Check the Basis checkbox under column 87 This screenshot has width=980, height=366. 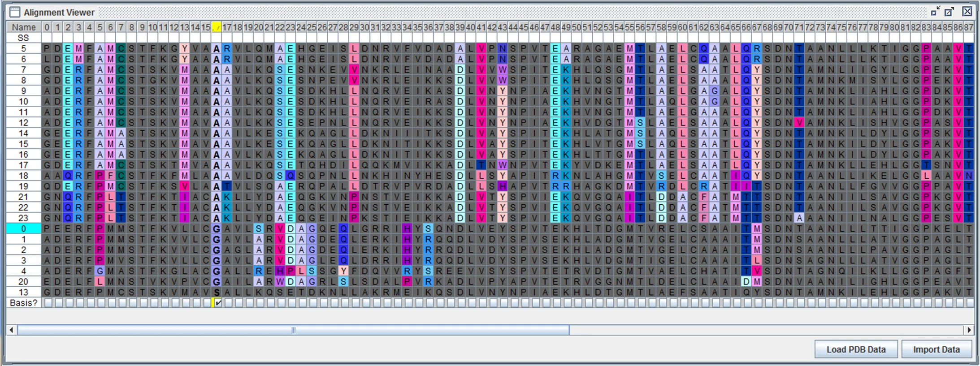click(x=969, y=303)
